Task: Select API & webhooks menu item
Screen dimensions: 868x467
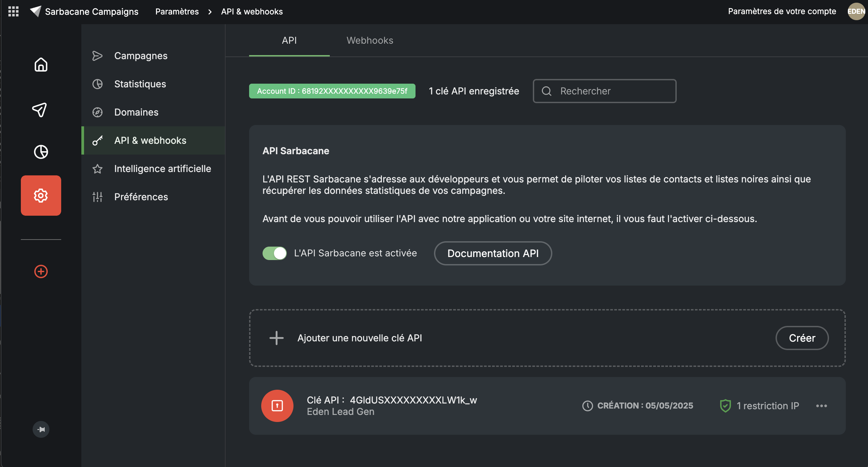Action: 153,140
